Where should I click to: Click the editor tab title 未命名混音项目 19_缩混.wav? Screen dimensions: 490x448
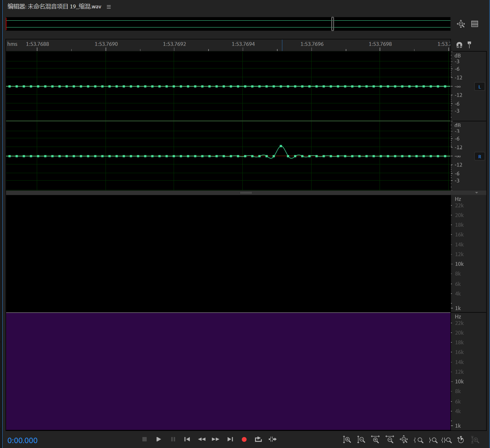(x=54, y=7)
